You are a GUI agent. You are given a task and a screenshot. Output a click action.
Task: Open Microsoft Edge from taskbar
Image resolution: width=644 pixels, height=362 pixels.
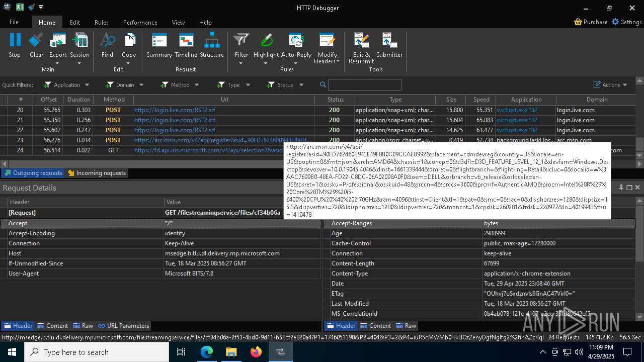[x=207, y=352]
